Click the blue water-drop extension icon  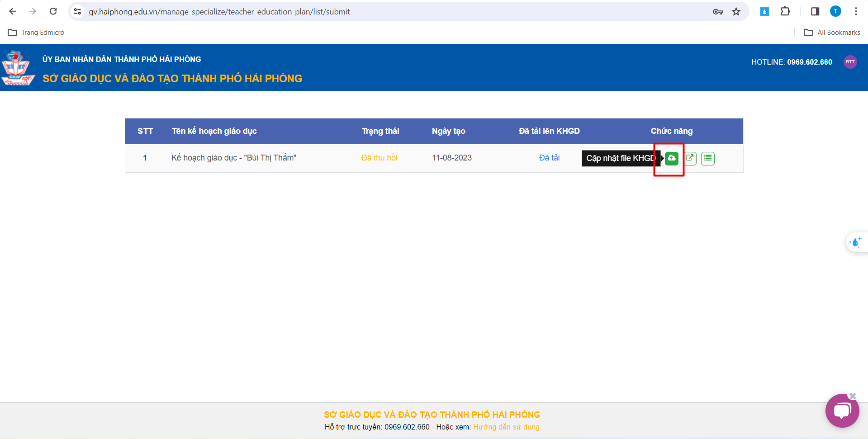click(764, 12)
